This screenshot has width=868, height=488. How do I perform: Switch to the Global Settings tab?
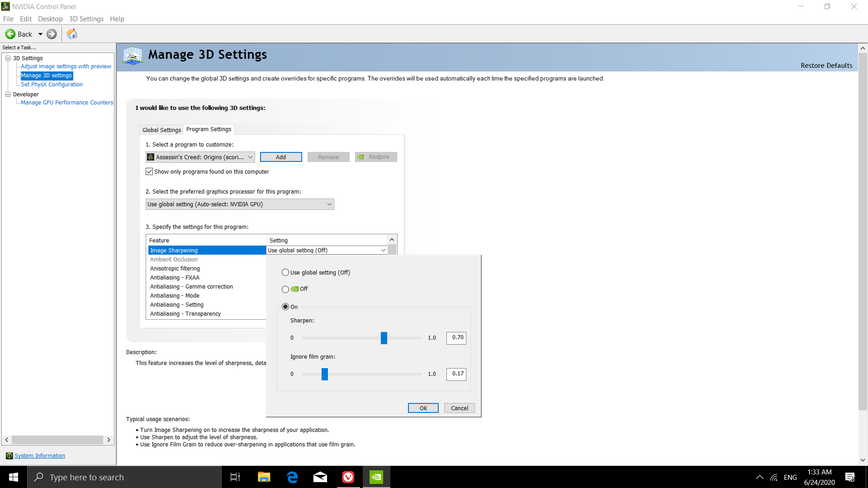click(161, 130)
